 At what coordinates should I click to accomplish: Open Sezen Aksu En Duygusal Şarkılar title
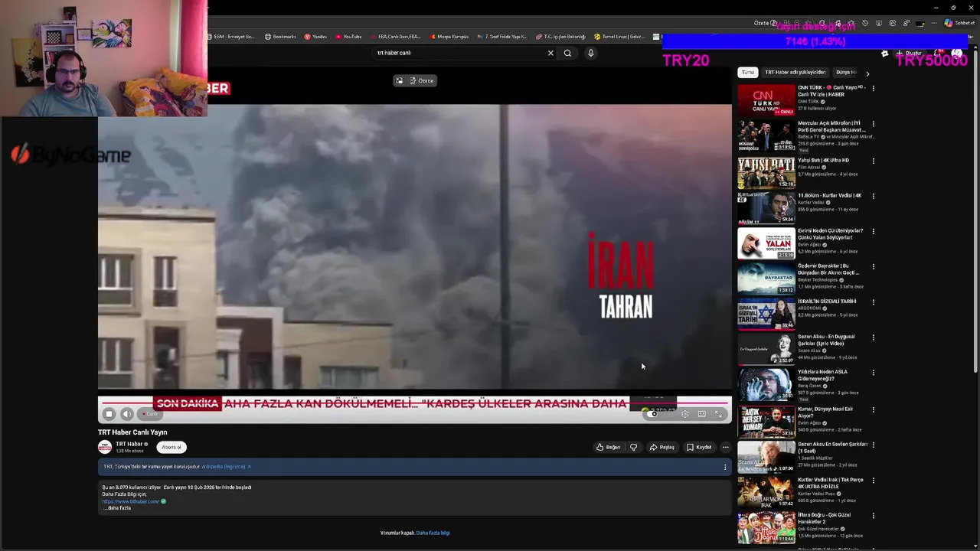(826, 340)
